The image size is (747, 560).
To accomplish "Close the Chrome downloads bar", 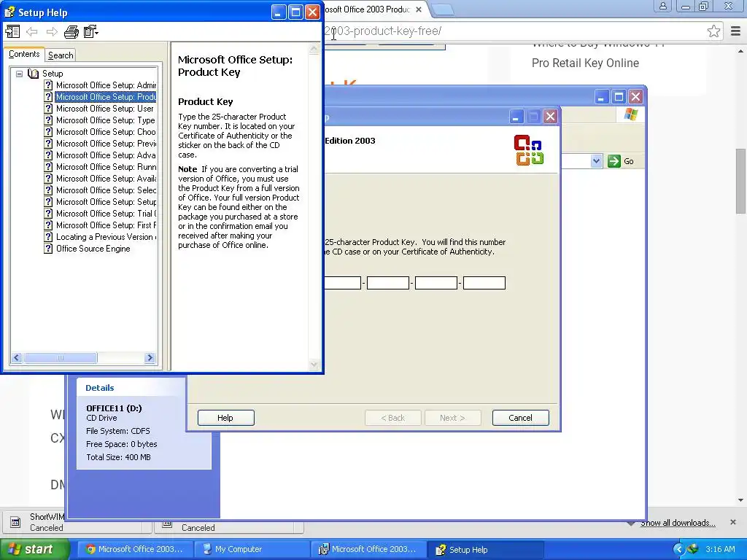I will click(733, 522).
